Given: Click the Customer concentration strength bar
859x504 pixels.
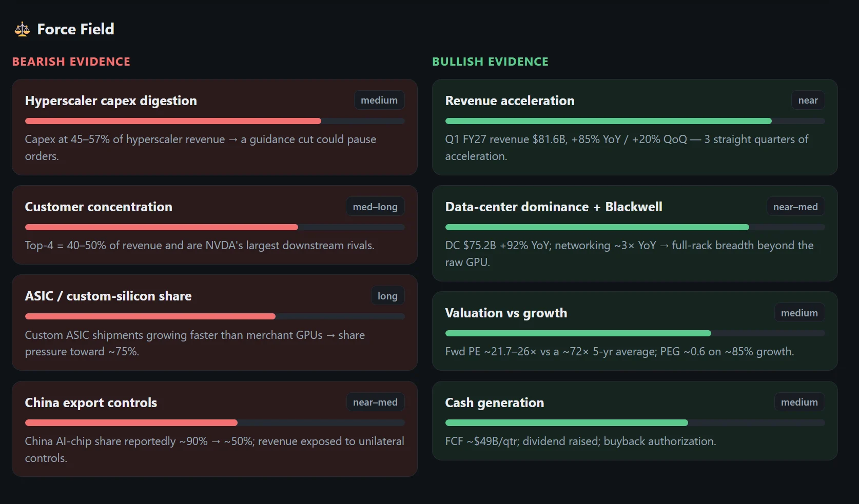Looking at the screenshot, I should pos(214,227).
